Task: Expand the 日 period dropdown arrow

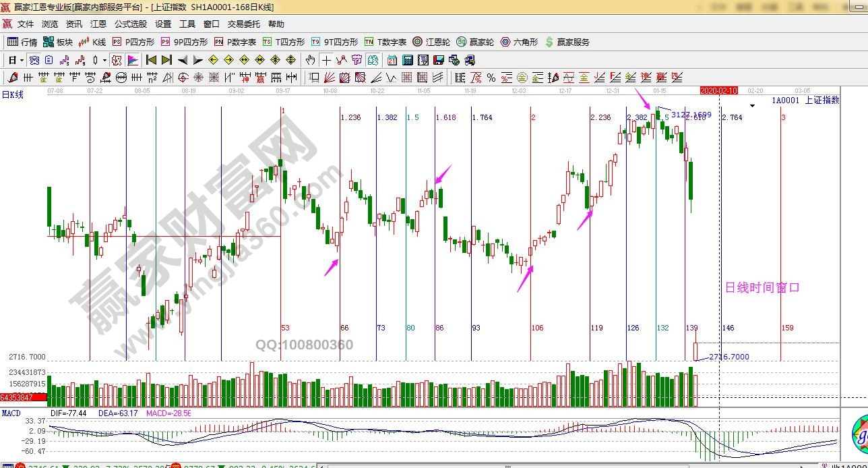Action: point(22,60)
